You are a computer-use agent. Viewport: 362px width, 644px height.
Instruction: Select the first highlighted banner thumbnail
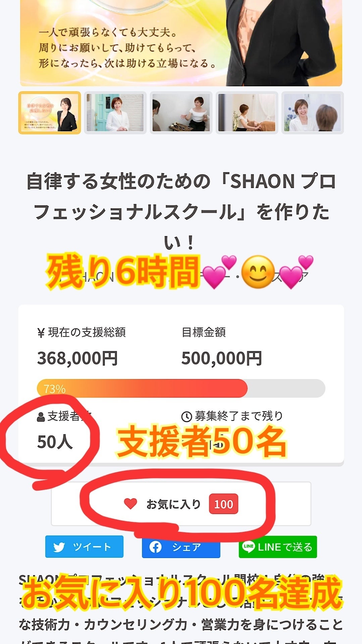(50, 113)
